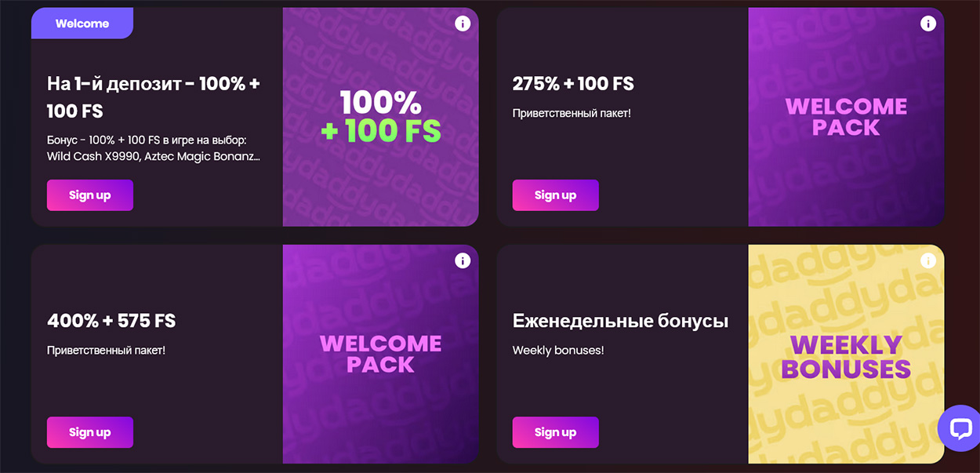This screenshot has height=473, width=980.
Task: Open info icon on the 100% + 100 FS banner
Action: coord(463,24)
